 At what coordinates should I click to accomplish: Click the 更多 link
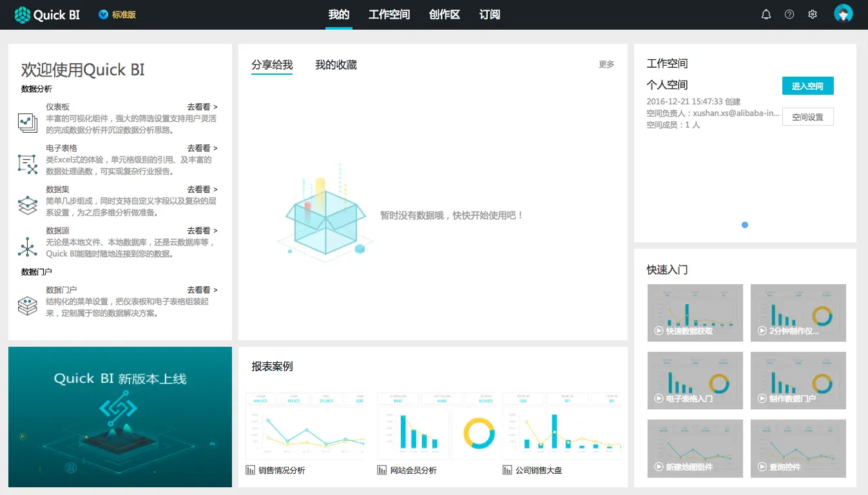pyautogui.click(x=606, y=64)
